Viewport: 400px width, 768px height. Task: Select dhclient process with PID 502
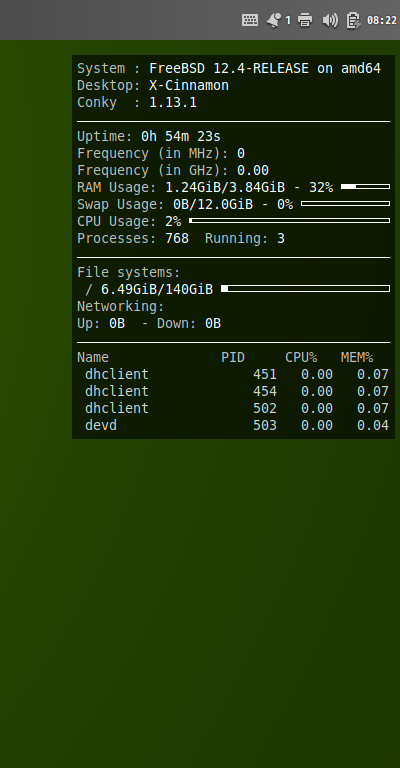[233, 408]
